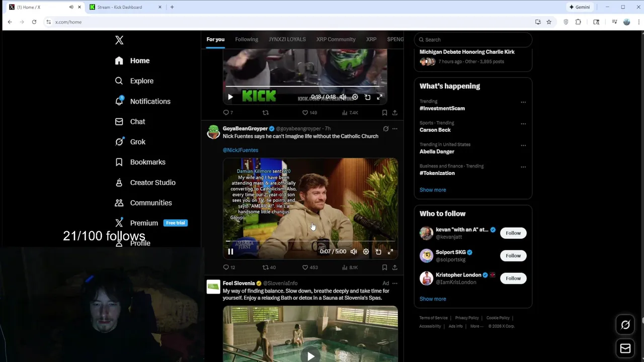Open Premium with Free trial badge
The image size is (644, 362).
(151, 223)
